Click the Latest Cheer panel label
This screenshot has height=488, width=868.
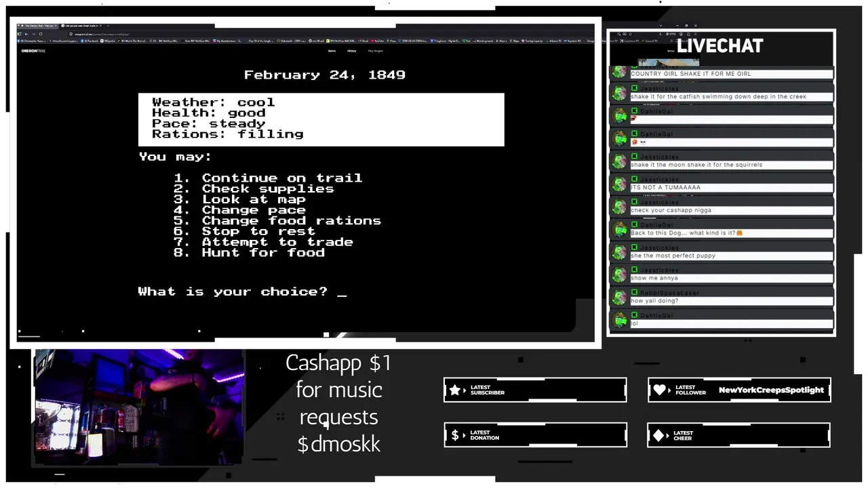coord(683,435)
